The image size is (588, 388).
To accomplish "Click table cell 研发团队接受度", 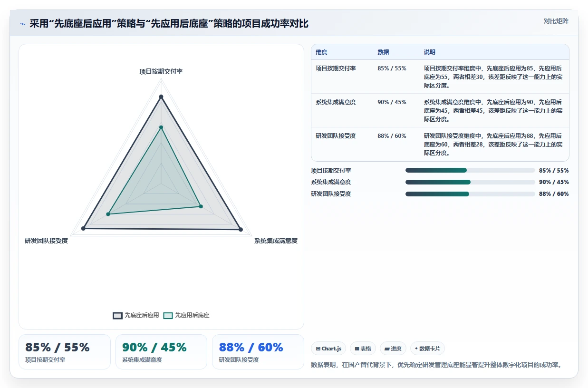I will pos(336,136).
